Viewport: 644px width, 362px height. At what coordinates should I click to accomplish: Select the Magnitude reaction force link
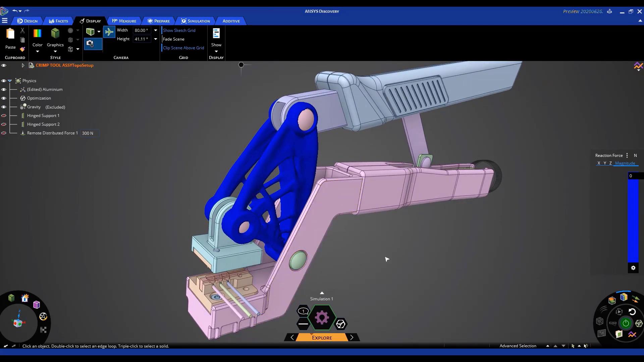tap(625, 163)
